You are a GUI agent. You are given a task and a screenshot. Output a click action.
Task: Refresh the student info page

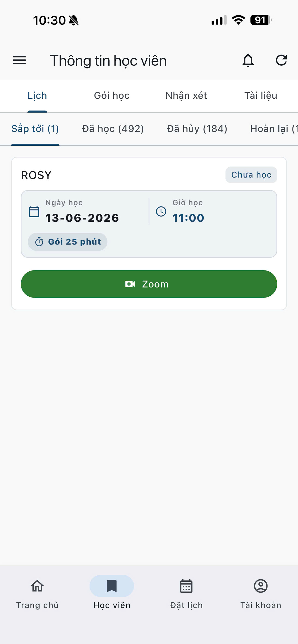281,60
